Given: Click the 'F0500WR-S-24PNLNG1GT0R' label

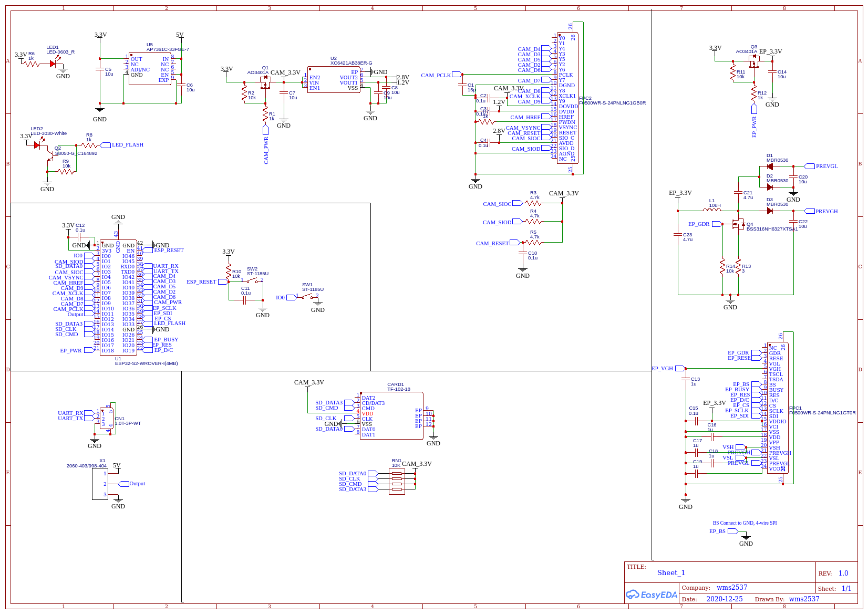Looking at the screenshot, I should pyautogui.click(x=822, y=413).
